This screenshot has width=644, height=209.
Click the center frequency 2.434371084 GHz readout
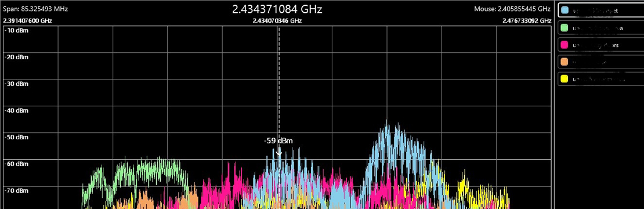[x=277, y=9]
